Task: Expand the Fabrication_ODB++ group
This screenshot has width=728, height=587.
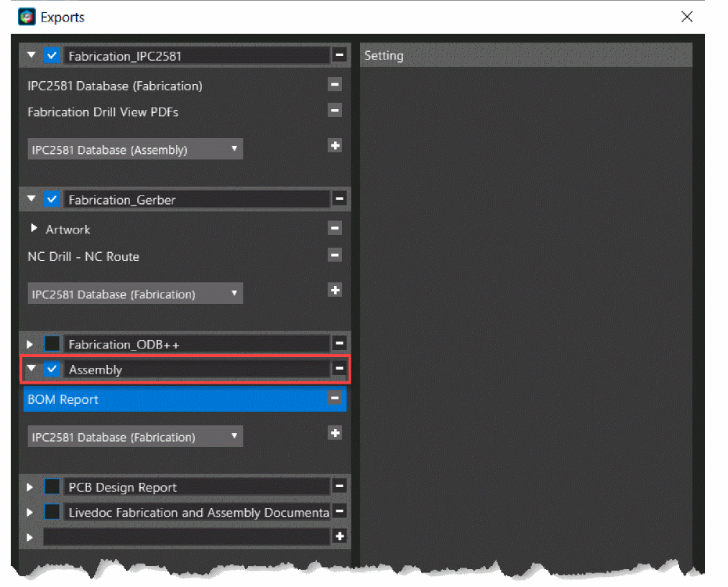Action: click(29, 344)
